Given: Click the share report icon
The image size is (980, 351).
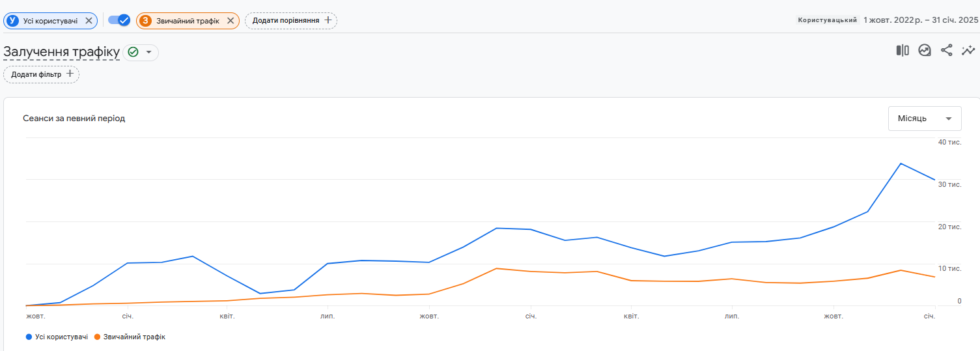Looking at the screenshot, I should click(x=947, y=51).
